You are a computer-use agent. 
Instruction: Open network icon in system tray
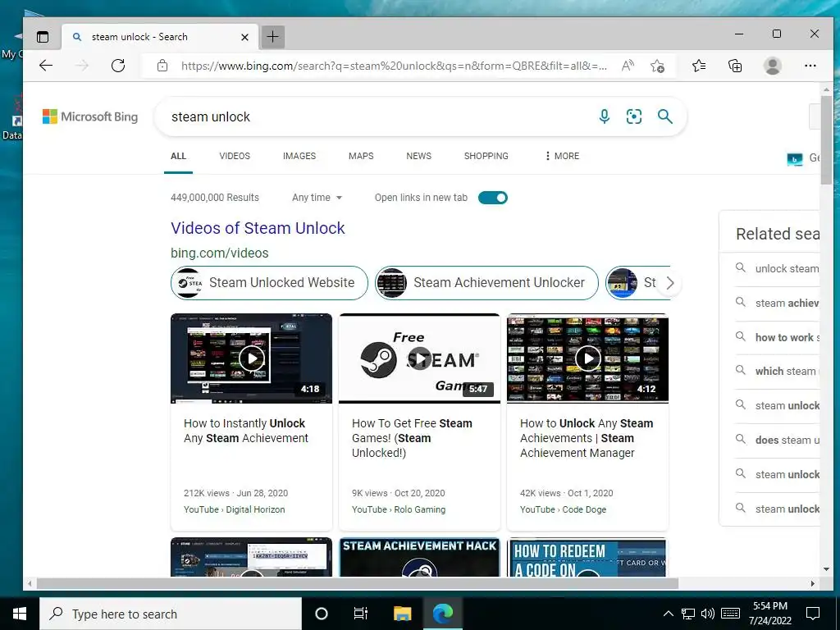(x=688, y=614)
